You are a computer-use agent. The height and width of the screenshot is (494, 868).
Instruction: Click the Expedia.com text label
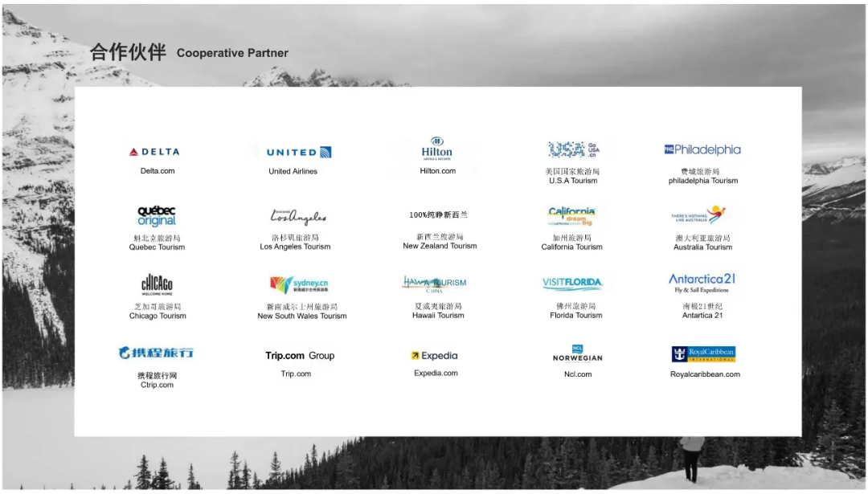point(436,374)
